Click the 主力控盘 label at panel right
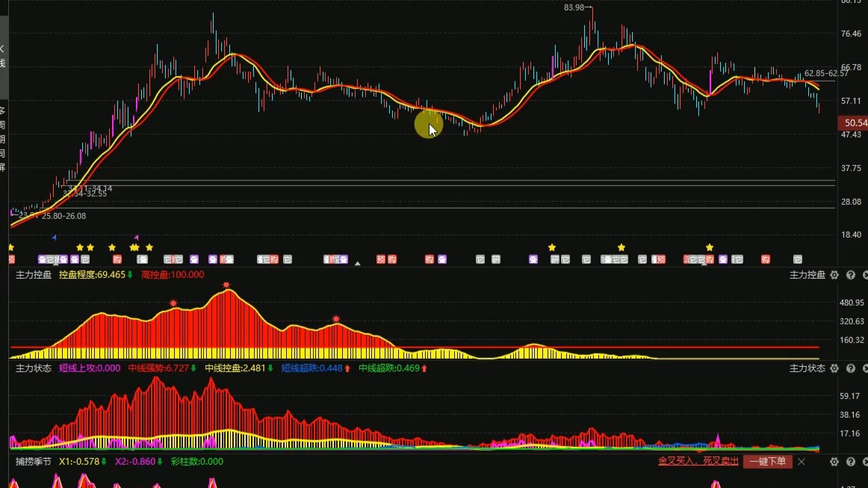The width and height of the screenshot is (868, 488). 807,275
